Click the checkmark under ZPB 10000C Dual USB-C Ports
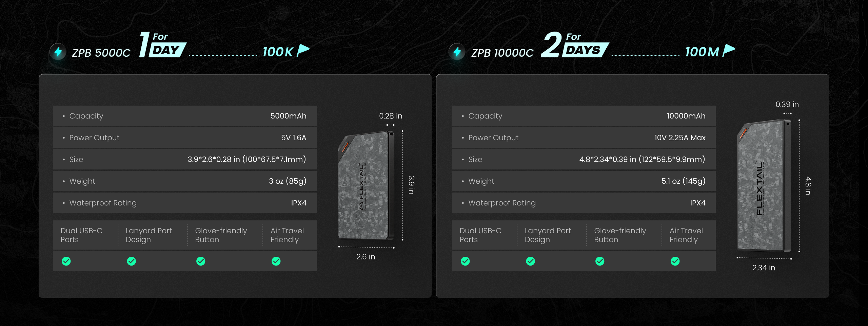 coord(465,261)
